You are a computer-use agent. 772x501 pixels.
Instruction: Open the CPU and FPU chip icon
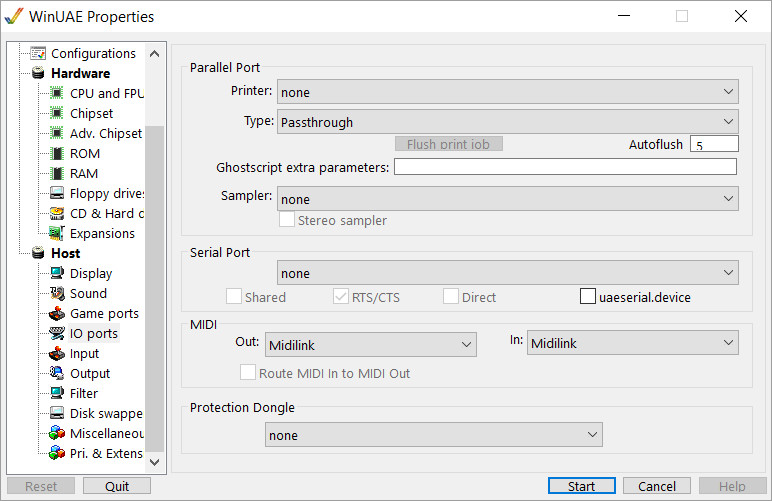(x=57, y=93)
